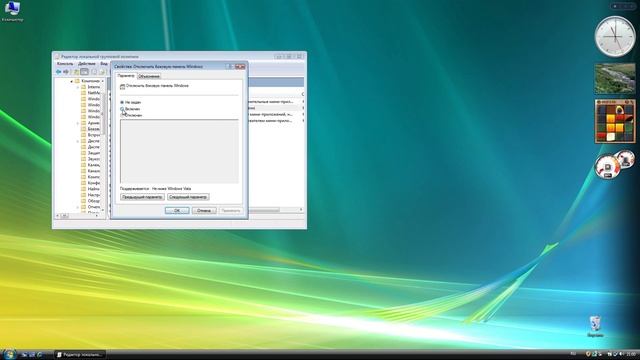Open the Консоль menu
The height and width of the screenshot is (360, 640).
click(x=64, y=64)
